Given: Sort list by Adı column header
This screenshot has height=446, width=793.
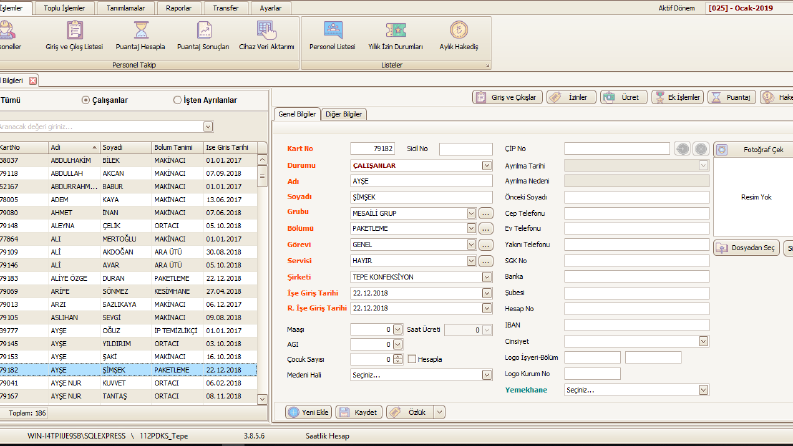Looking at the screenshot, I should 74,148.
